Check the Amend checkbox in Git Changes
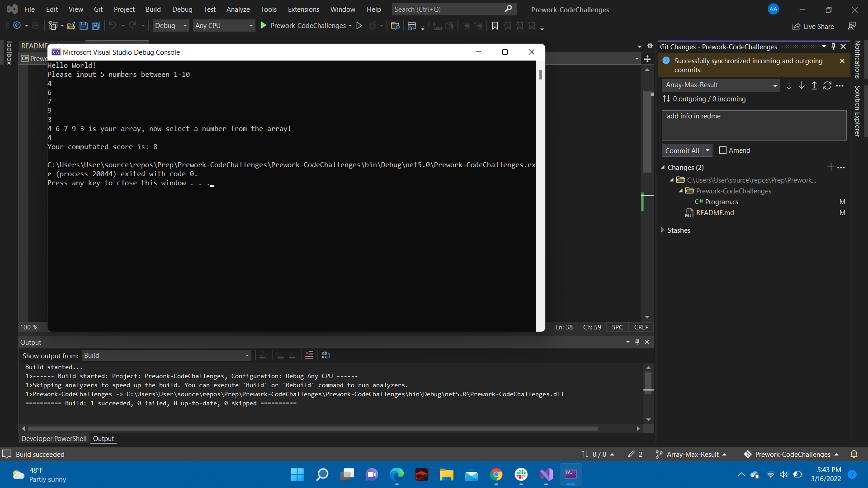The image size is (868, 488). click(x=723, y=150)
